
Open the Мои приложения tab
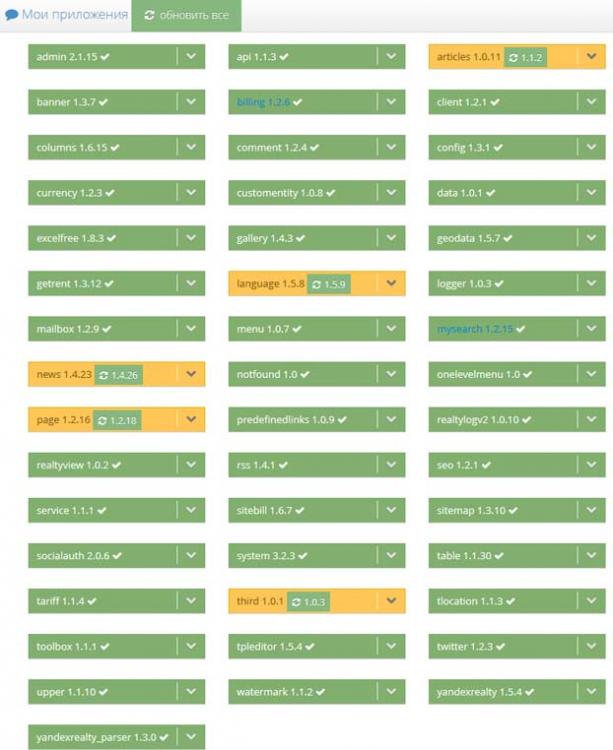click(x=66, y=15)
